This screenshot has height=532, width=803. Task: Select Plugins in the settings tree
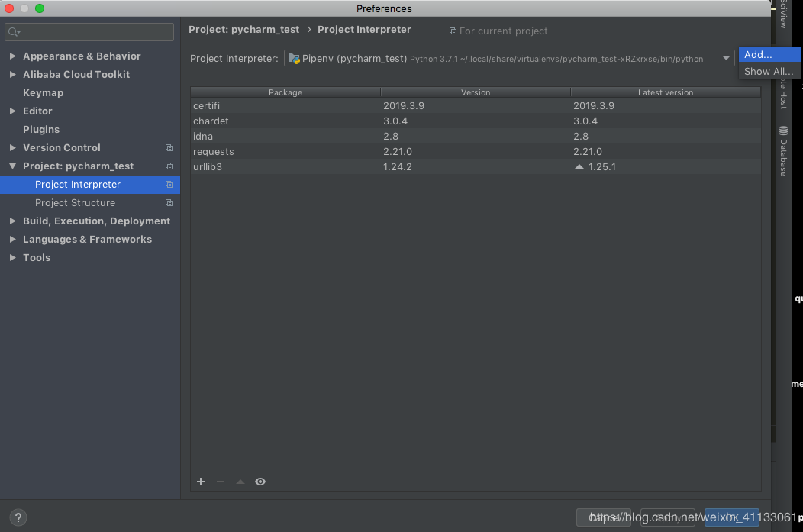[x=41, y=130]
